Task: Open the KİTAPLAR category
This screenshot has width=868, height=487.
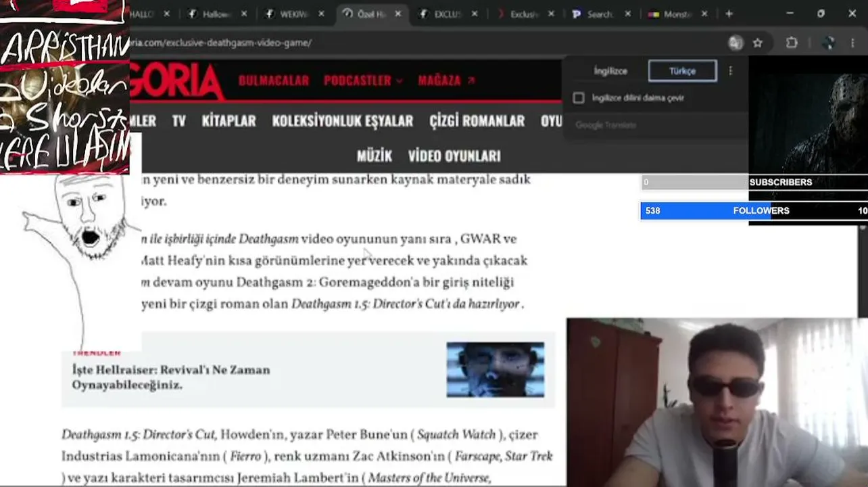Action: tap(228, 121)
